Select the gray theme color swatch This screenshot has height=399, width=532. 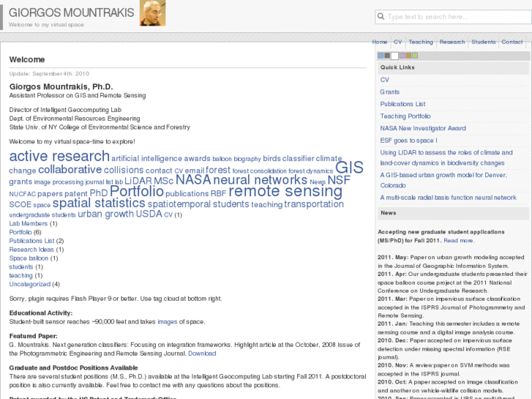click(387, 56)
